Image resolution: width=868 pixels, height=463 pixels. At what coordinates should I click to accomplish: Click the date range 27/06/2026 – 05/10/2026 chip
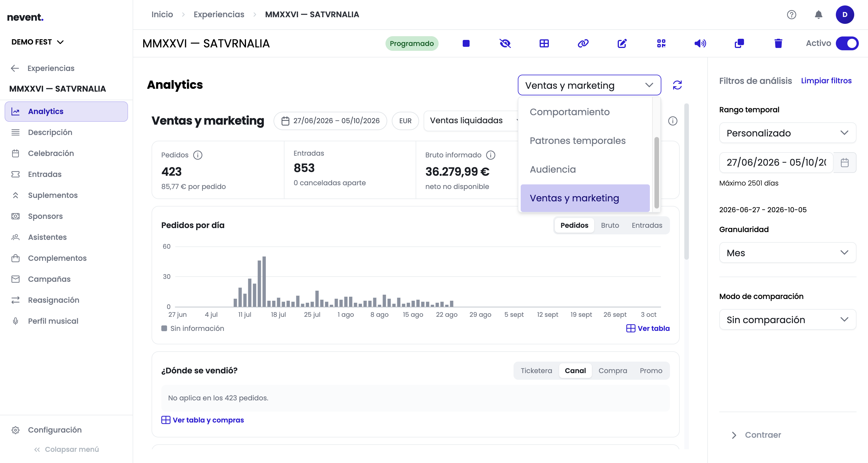(330, 121)
